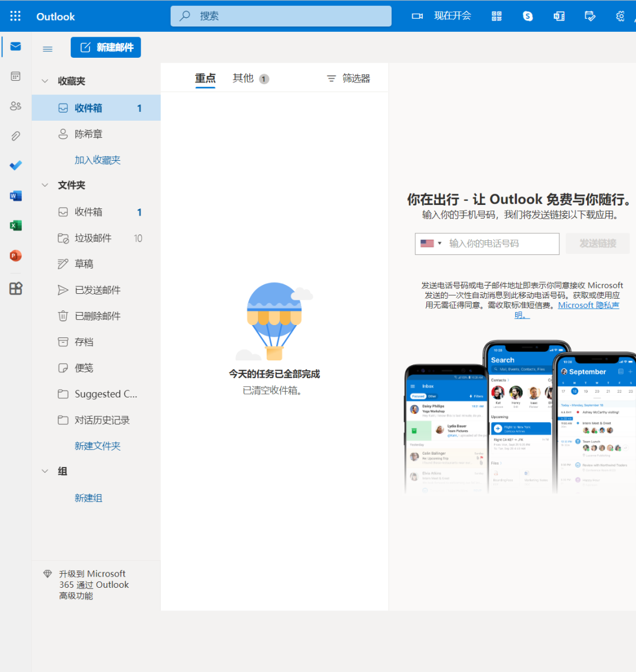Select 收件箱 under 收藏夹
The image size is (636, 672).
[97, 108]
